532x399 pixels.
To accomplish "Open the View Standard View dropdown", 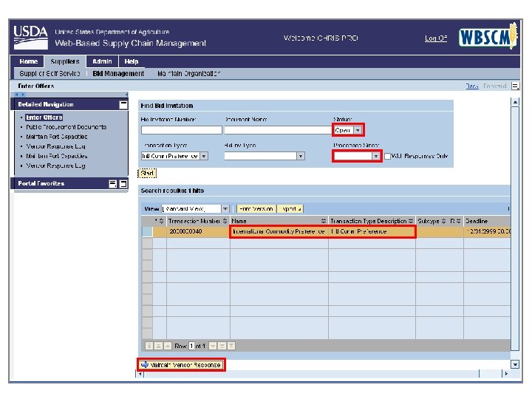I will coord(225,209).
